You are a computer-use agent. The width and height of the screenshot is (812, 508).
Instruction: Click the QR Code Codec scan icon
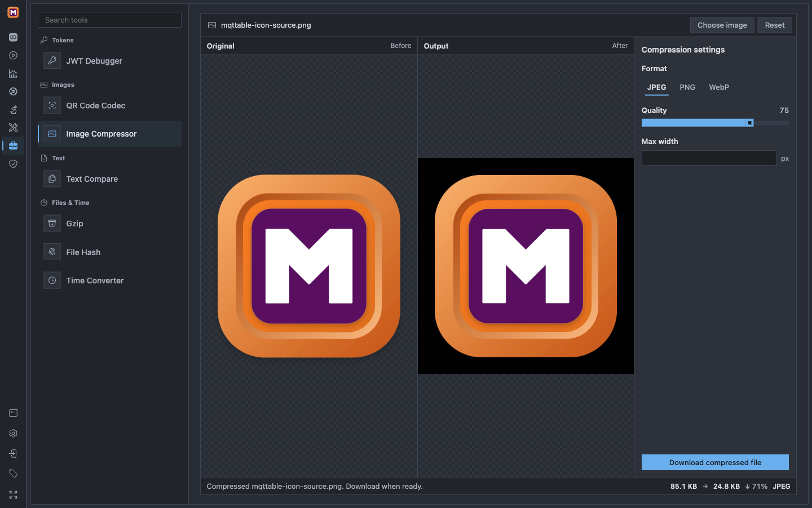52,106
